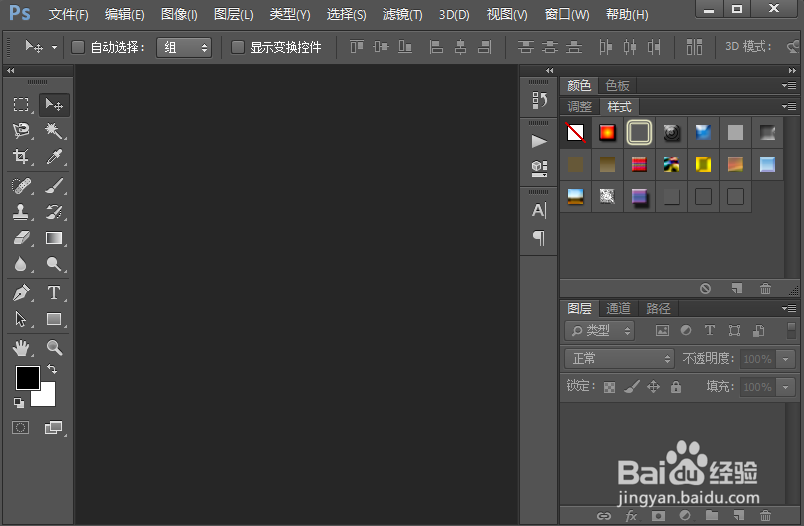The height and width of the screenshot is (526, 804).
Task: Open the 滤镜(T) menu
Action: click(403, 14)
